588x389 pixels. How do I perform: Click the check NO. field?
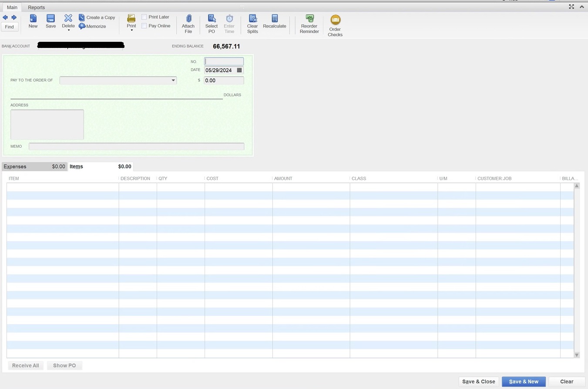point(224,61)
